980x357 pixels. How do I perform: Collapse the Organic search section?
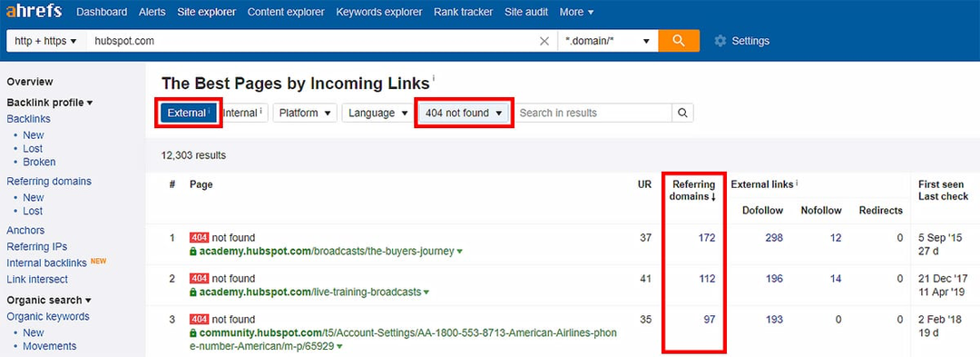click(49, 300)
